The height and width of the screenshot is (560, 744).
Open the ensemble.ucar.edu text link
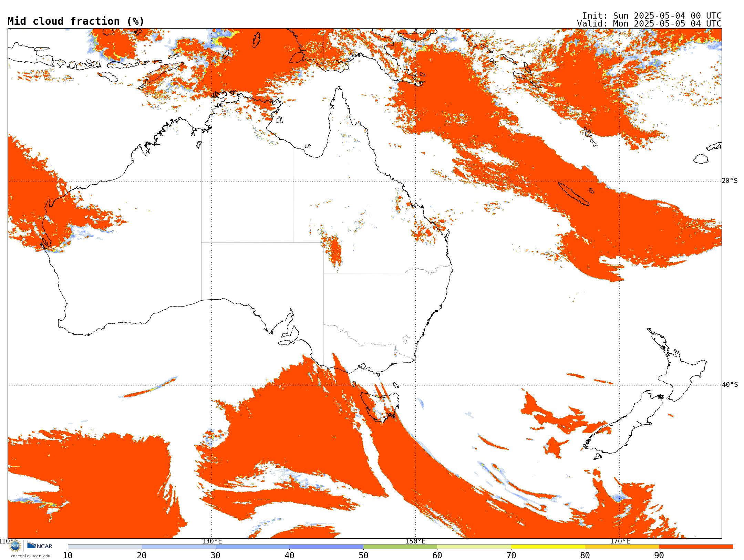tap(31, 556)
